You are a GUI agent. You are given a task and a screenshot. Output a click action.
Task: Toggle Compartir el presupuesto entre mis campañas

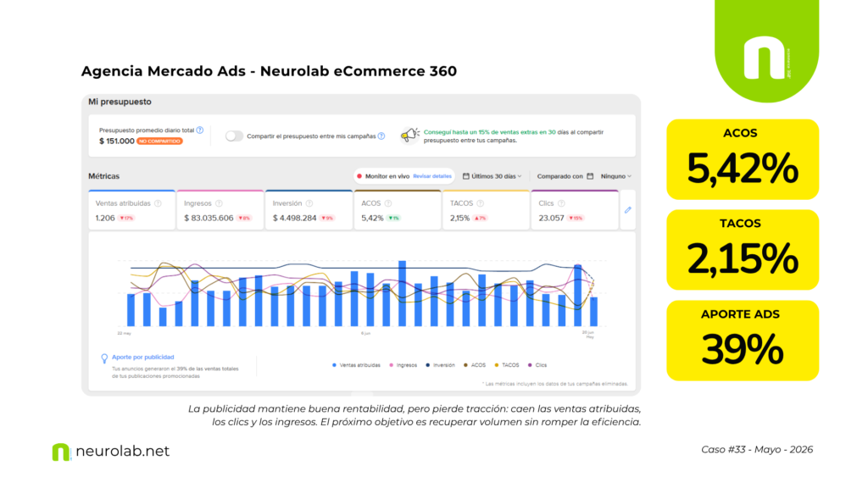(x=234, y=136)
